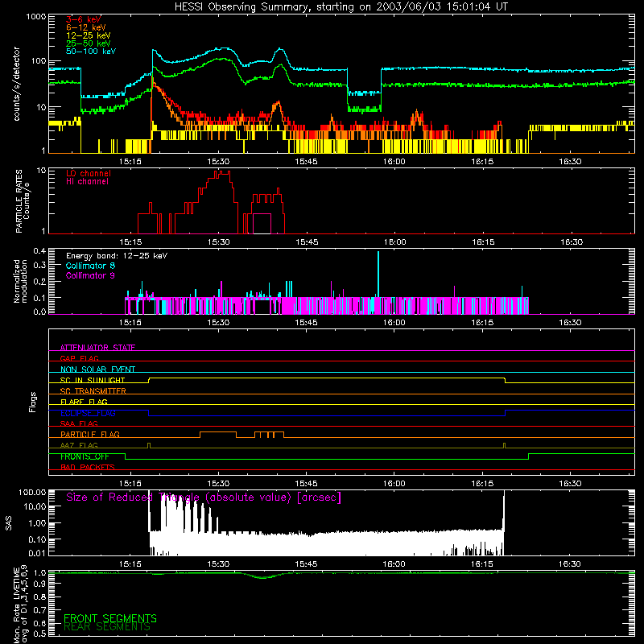Click the "FRONTS OFF" green label
Viewport: 644px width, 644px height.
click(x=85, y=456)
